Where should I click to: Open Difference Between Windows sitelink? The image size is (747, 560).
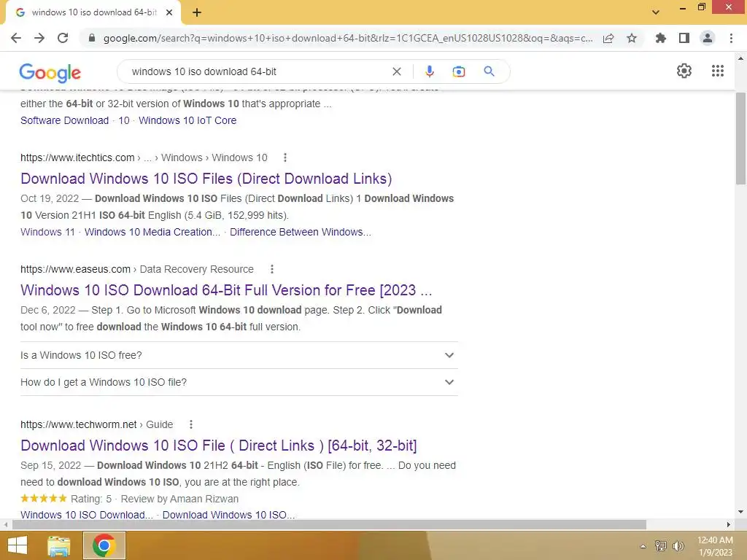[301, 232]
